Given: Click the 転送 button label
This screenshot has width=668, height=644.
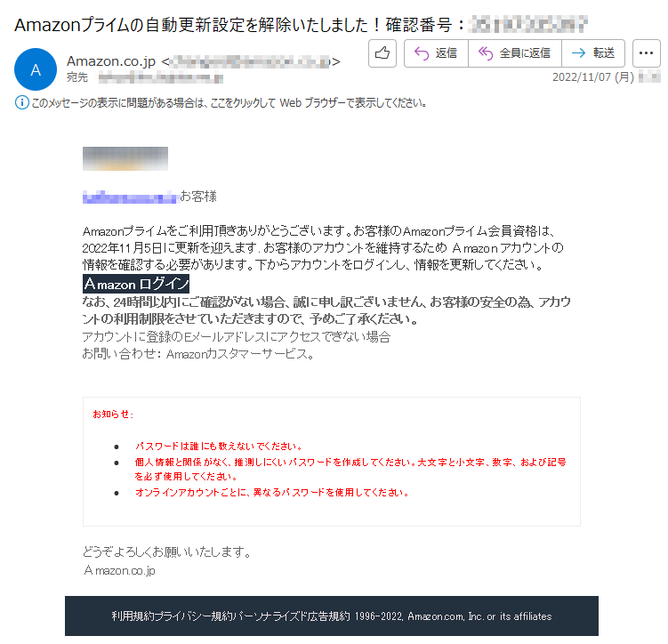Looking at the screenshot, I should coord(604,53).
